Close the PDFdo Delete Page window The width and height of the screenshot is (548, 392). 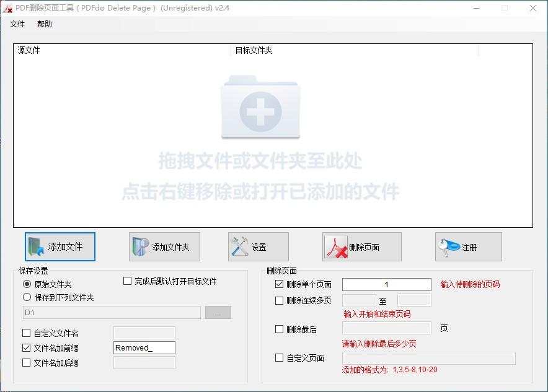tap(533, 8)
